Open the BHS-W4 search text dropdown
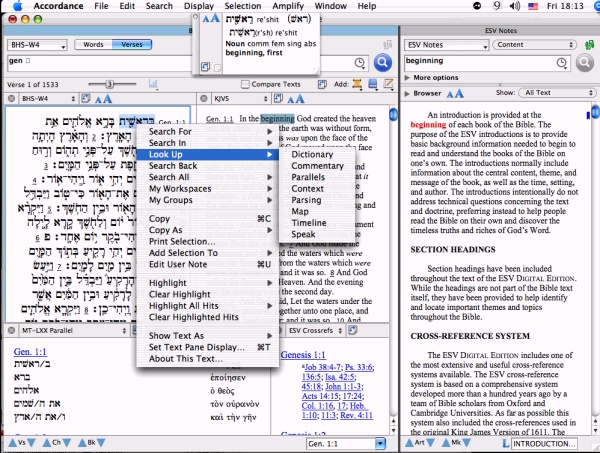 pyautogui.click(x=37, y=45)
